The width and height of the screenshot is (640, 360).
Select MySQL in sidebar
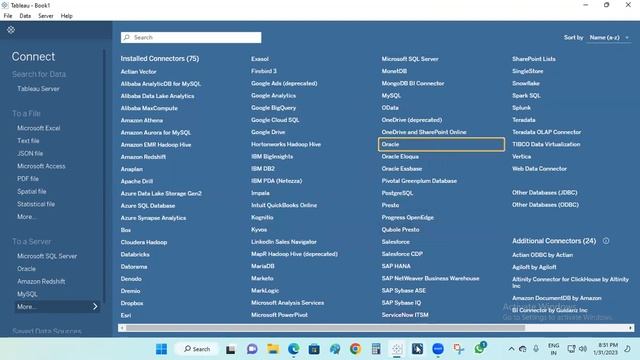(27, 294)
